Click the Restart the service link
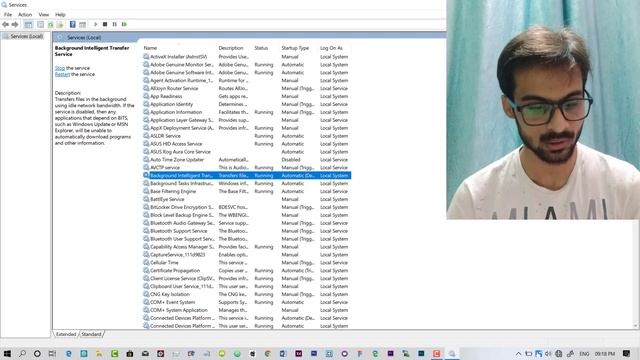The height and width of the screenshot is (360, 640). 62,74
